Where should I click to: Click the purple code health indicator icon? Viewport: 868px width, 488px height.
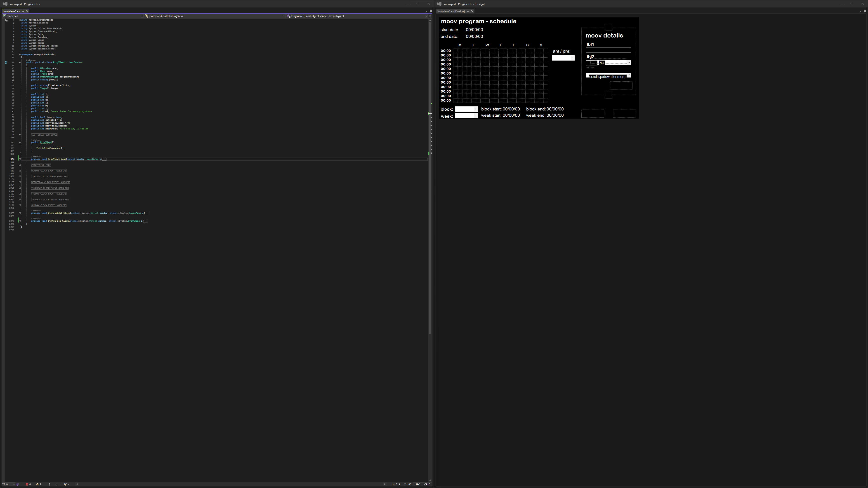pos(18,484)
